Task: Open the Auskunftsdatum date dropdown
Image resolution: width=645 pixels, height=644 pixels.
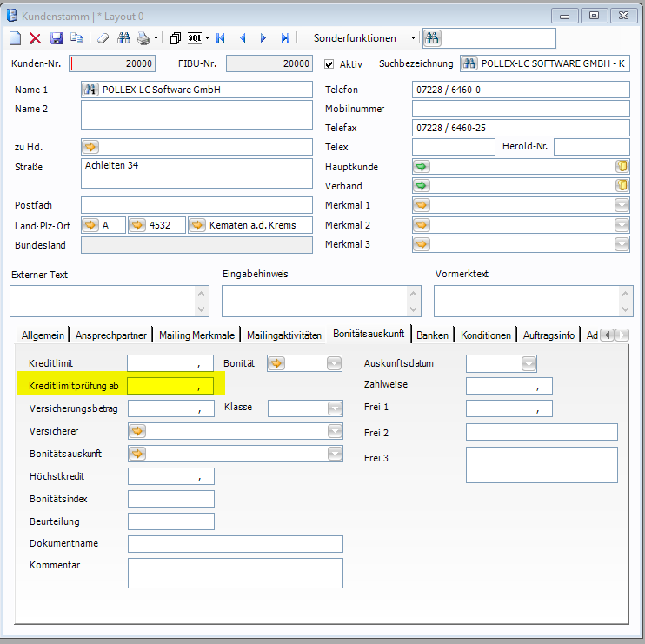Action: point(529,363)
